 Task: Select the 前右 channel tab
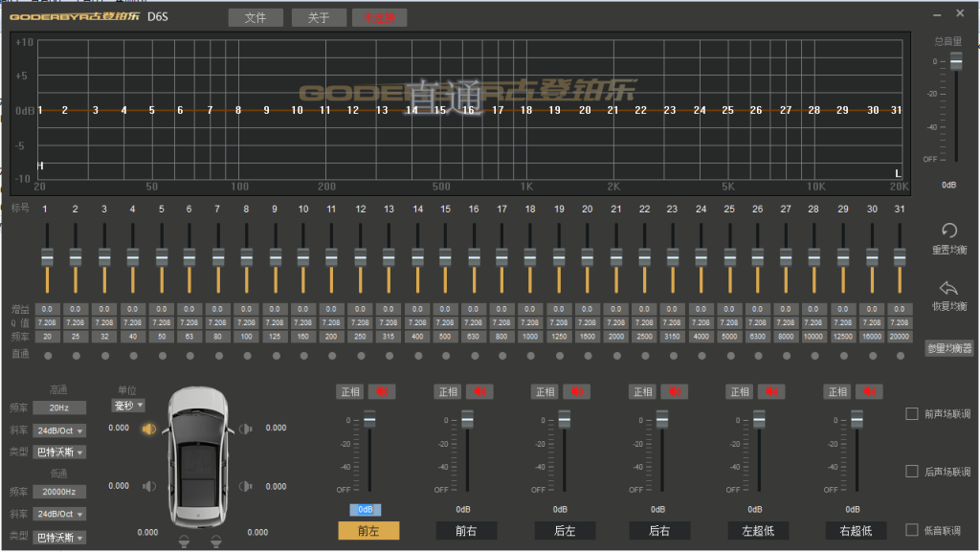pyautogui.click(x=466, y=531)
